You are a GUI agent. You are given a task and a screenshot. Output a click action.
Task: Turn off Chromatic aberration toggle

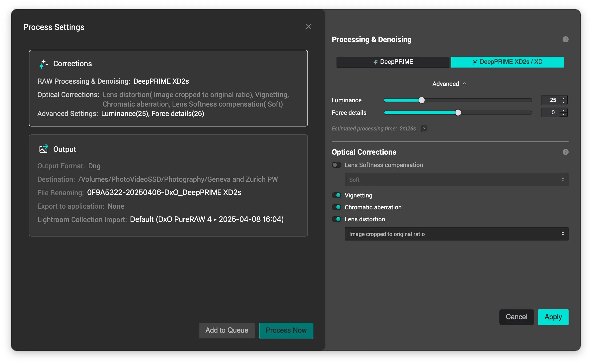click(337, 207)
